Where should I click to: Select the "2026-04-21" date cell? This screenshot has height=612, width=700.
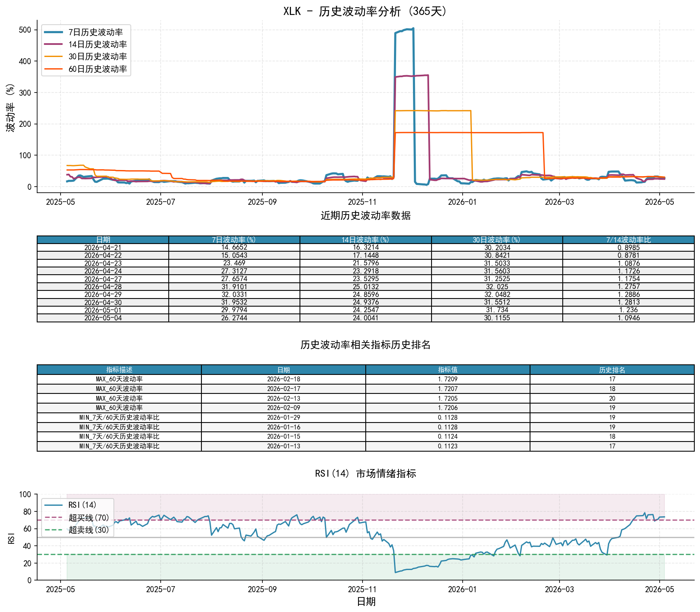point(103,248)
